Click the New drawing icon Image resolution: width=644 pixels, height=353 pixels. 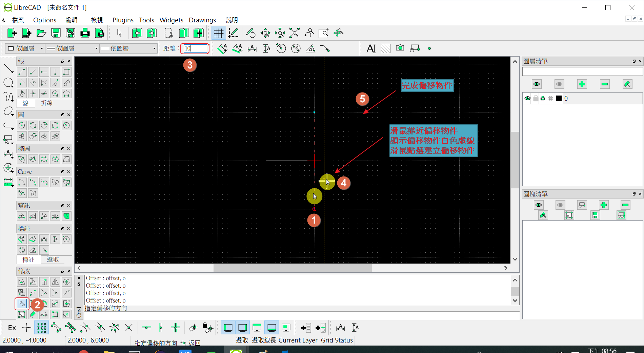tap(12, 33)
